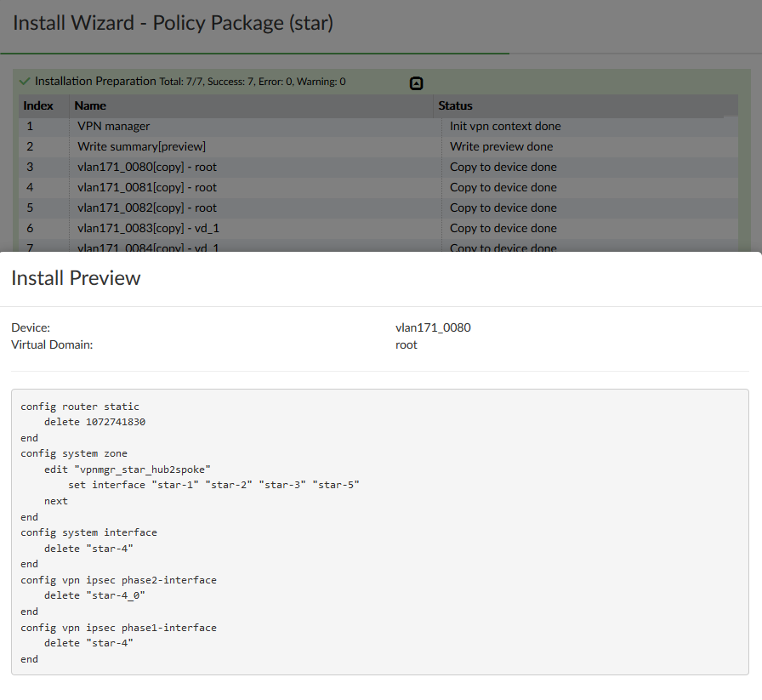Select the vlan171_0082[copy] - root row

click(x=146, y=208)
